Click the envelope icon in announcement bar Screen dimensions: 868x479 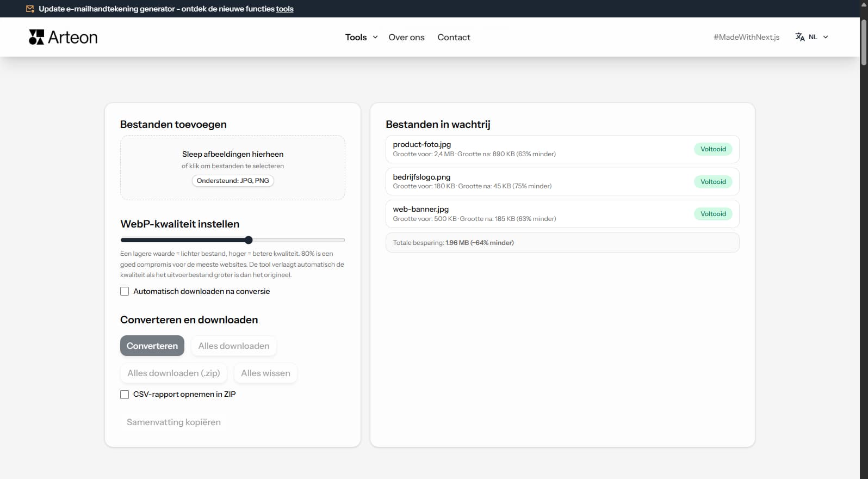(x=30, y=9)
